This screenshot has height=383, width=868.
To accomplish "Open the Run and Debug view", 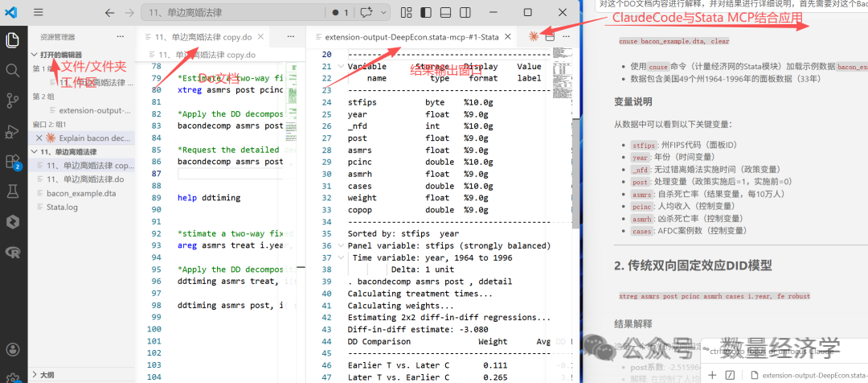I will 12,131.
